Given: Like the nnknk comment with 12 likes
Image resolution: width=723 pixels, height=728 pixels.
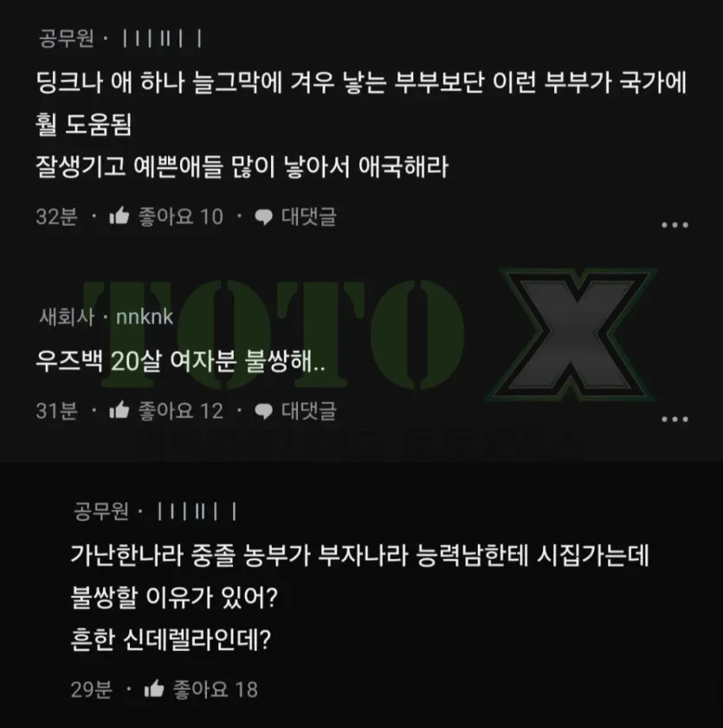Looking at the screenshot, I should (119, 410).
